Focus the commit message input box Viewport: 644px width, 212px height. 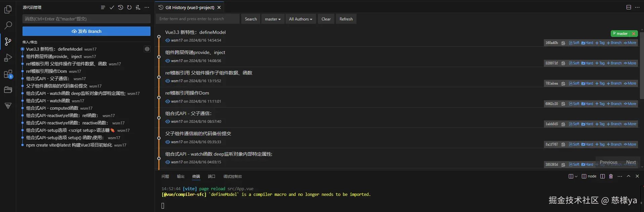86,19
